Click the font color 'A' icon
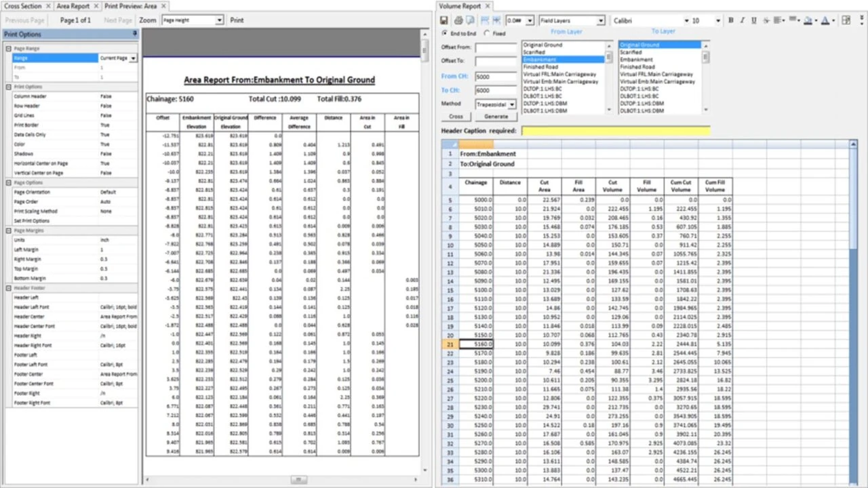Viewport: 868px width, 488px height. coord(827,20)
